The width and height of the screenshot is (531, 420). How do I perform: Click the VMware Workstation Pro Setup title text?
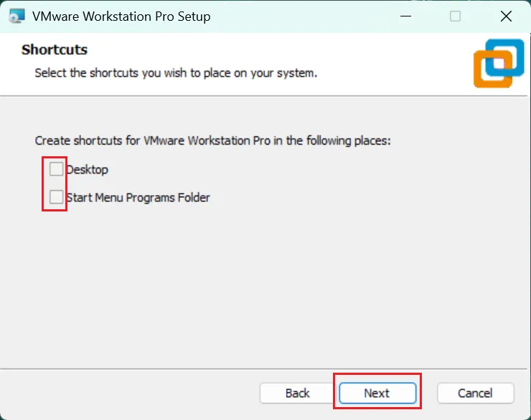(x=121, y=16)
